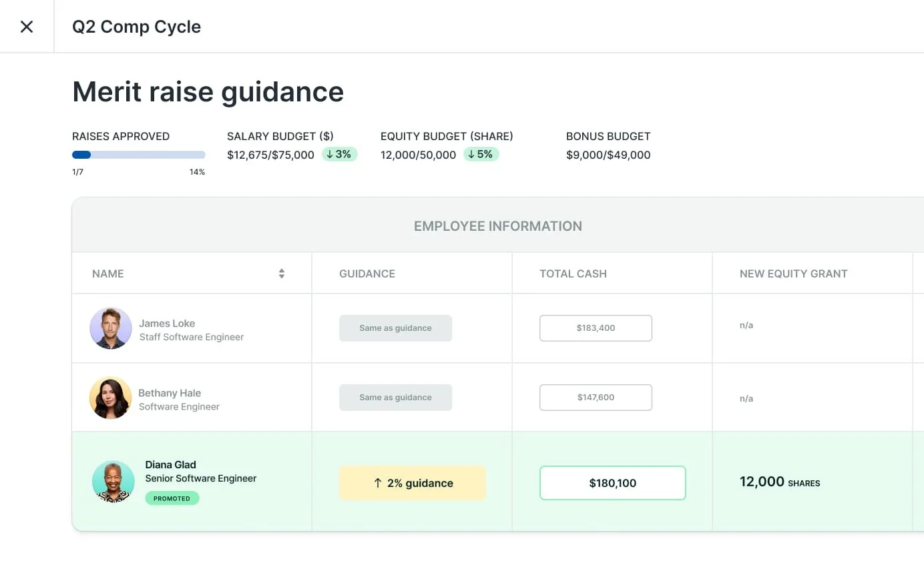Focus Diana Glad's $180,100 total cash field
This screenshot has width=924, height=571.
coord(612,483)
